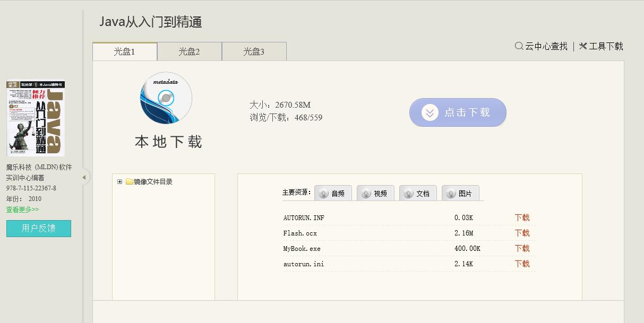Download the AUTORUN.INF file
Viewport: 644px width, 323px height.
click(522, 218)
